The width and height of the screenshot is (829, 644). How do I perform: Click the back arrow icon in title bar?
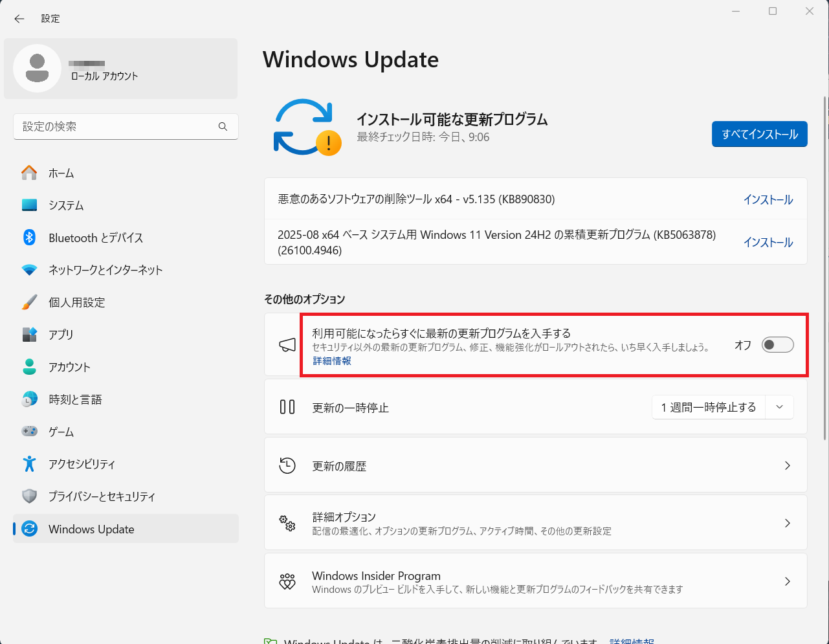pyautogui.click(x=19, y=19)
